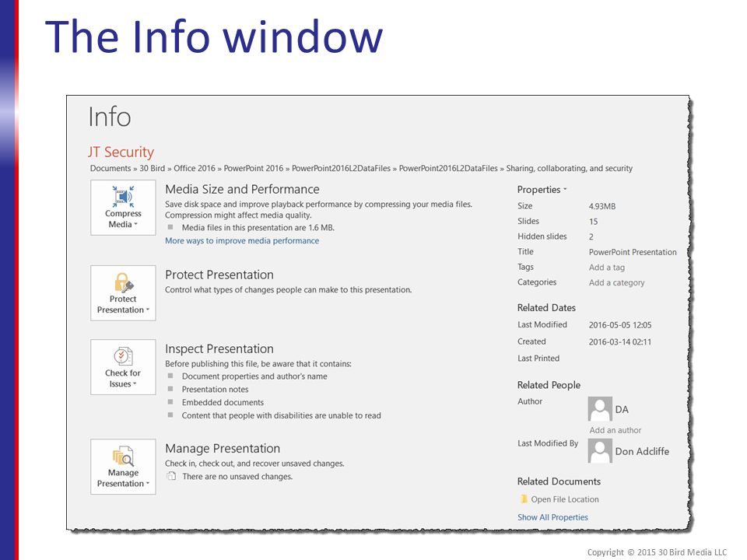The height and width of the screenshot is (560, 747).
Task: Click the document icon beside no unsaved changes
Action: [x=171, y=476]
